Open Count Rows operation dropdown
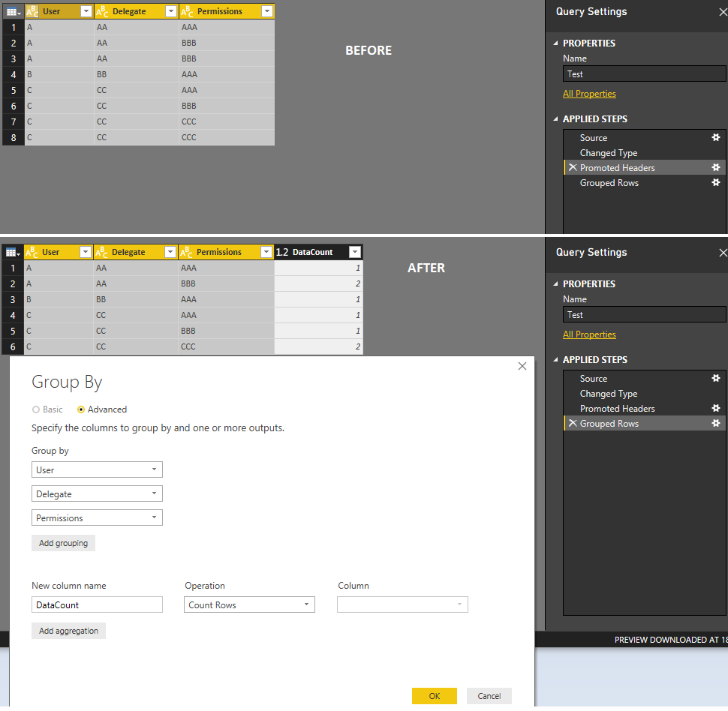Screen dimensions: 728x711 click(249, 604)
